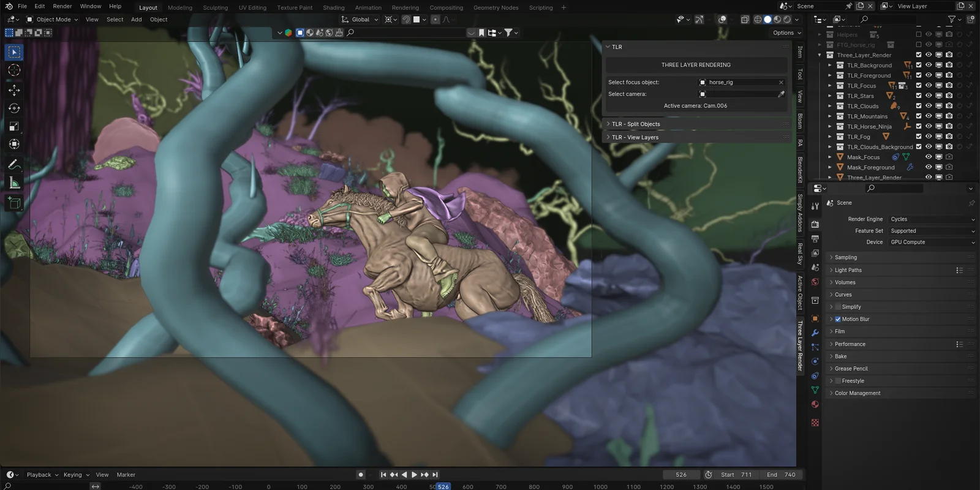Uncheck TLR_Clouds collection checkbox
Image resolution: width=980 pixels, height=490 pixels.
919,106
